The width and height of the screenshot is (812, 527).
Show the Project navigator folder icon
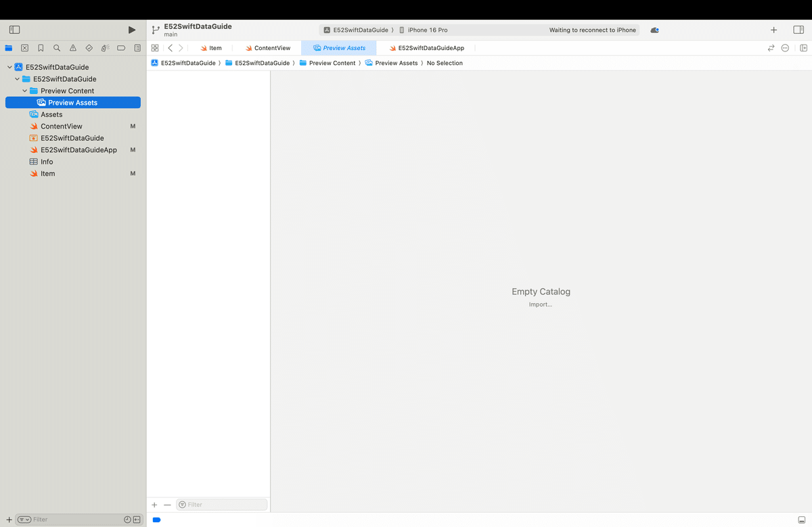9,48
